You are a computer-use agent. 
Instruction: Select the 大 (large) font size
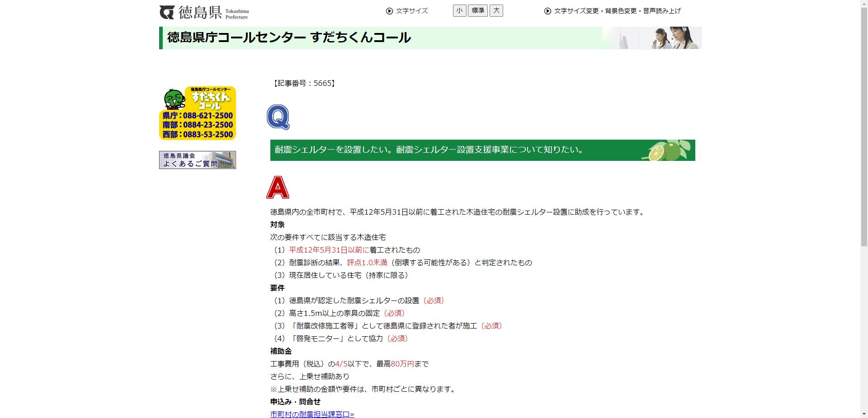point(496,10)
